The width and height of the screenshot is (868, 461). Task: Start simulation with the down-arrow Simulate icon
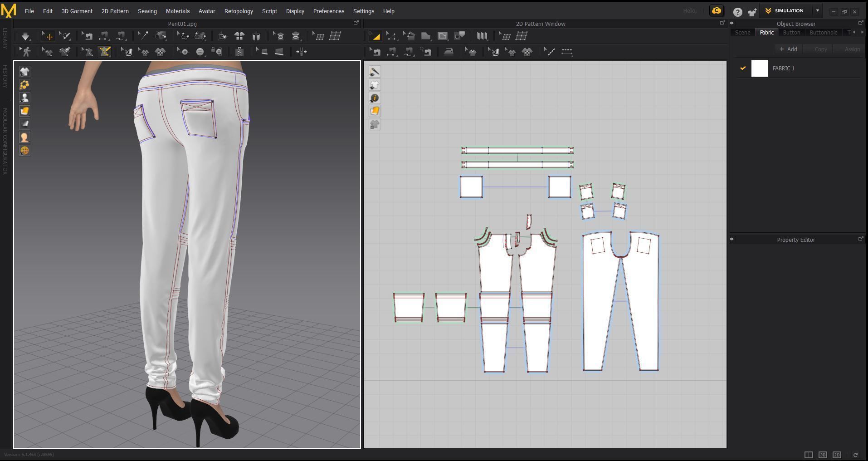(25, 36)
